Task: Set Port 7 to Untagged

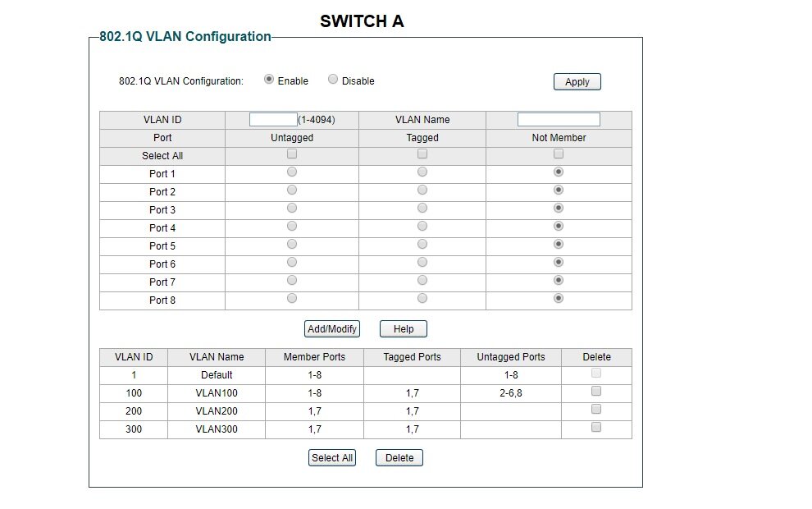Action: [x=292, y=281]
